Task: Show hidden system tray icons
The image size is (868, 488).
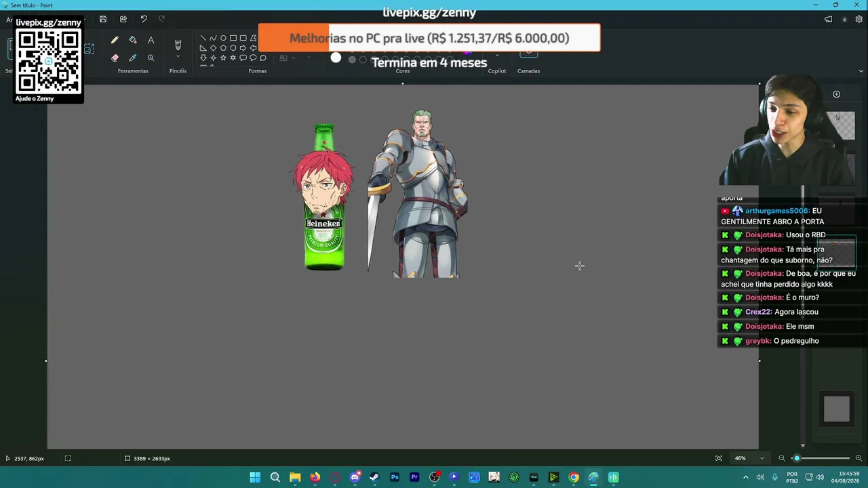Action: pyautogui.click(x=746, y=477)
